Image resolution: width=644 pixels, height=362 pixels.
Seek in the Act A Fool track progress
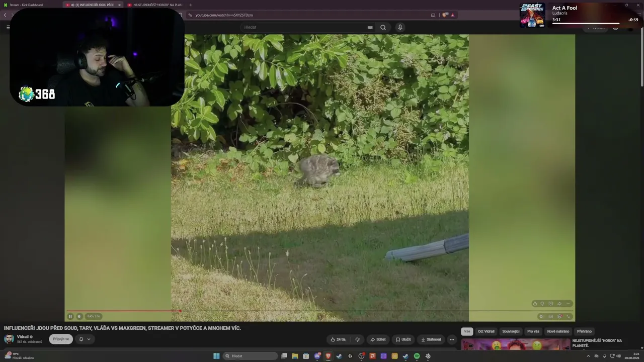click(x=586, y=24)
